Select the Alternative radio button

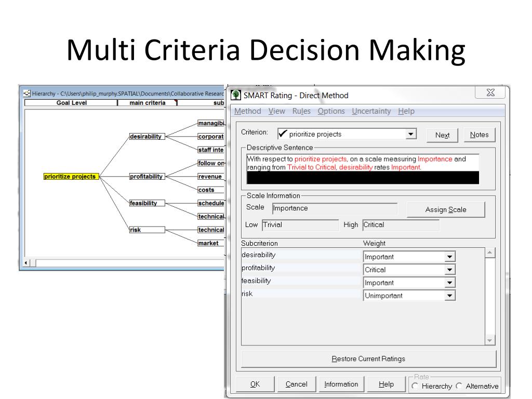point(459,386)
